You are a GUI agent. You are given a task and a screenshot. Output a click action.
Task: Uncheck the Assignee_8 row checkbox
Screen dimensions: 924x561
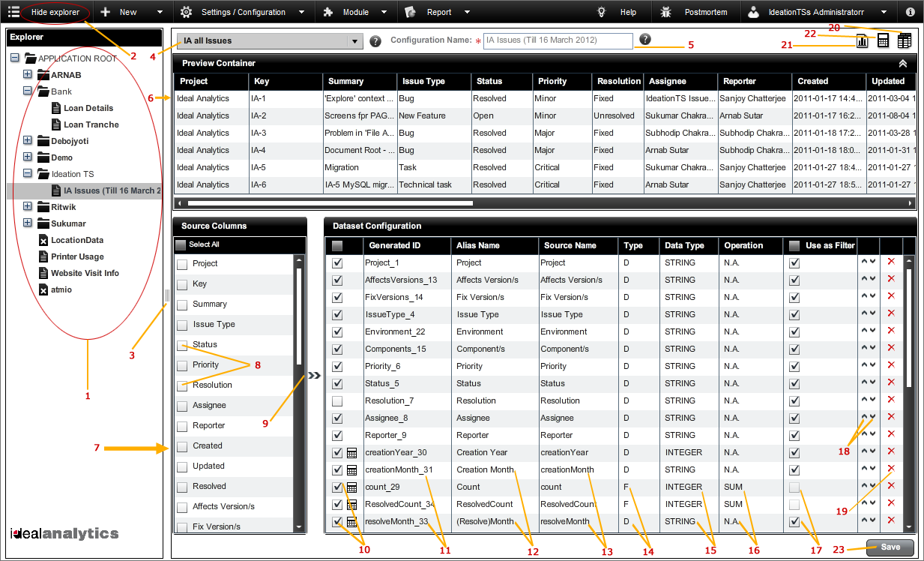pyautogui.click(x=337, y=418)
